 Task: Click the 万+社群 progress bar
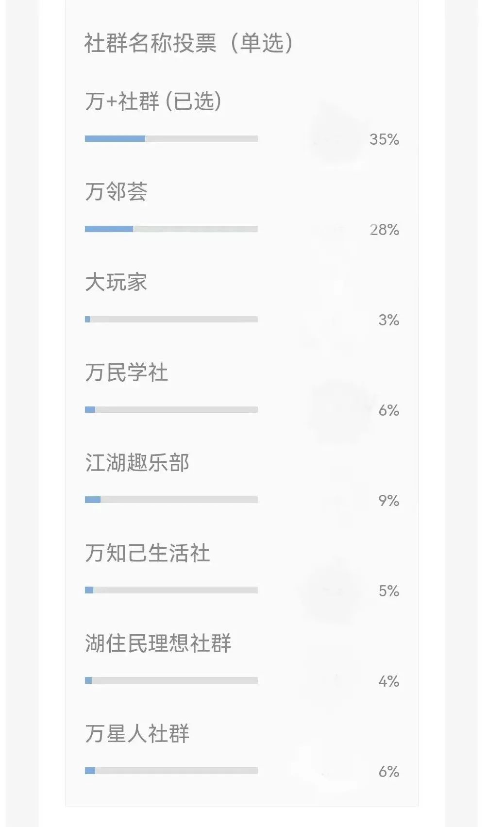coord(171,139)
